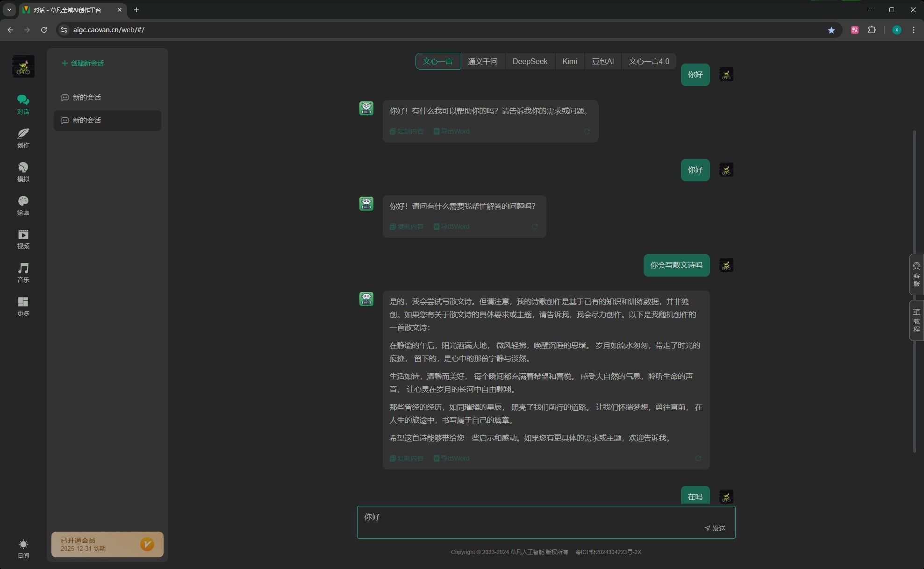Screen dimensions: 924x569
Task: Open Chrome three-dot menu
Action: point(914,30)
